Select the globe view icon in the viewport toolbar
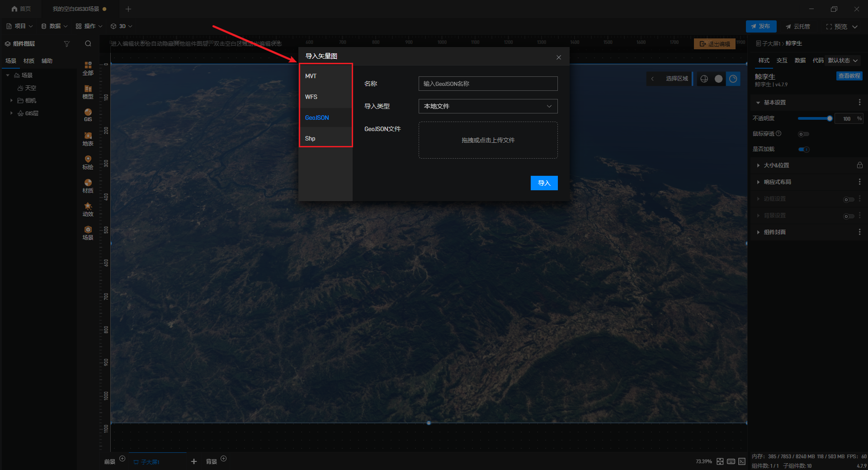The height and width of the screenshot is (470, 868). [704, 79]
